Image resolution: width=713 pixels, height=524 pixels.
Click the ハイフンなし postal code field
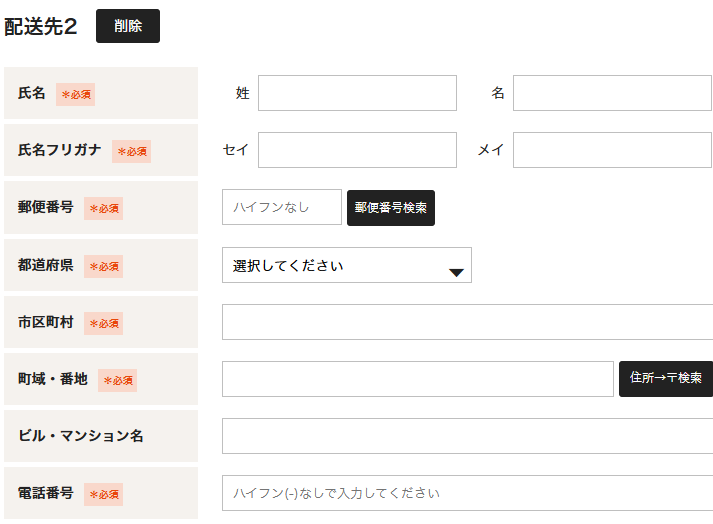pyautogui.click(x=282, y=207)
